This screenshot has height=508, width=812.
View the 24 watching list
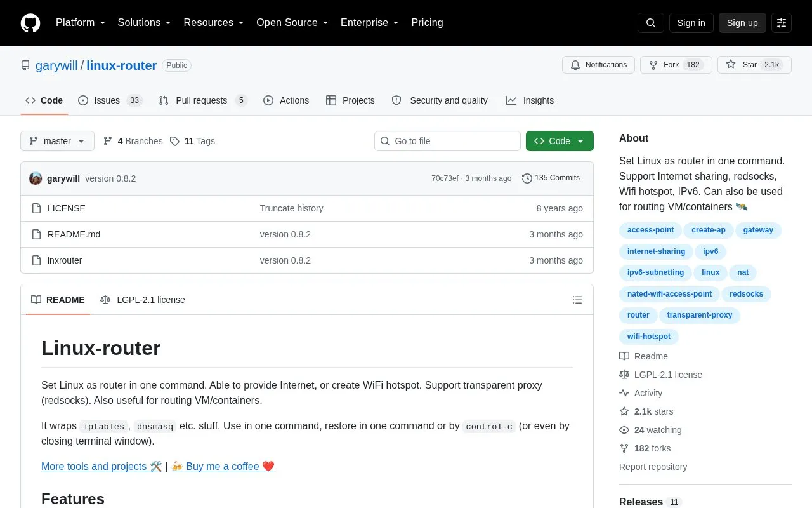[650, 430]
